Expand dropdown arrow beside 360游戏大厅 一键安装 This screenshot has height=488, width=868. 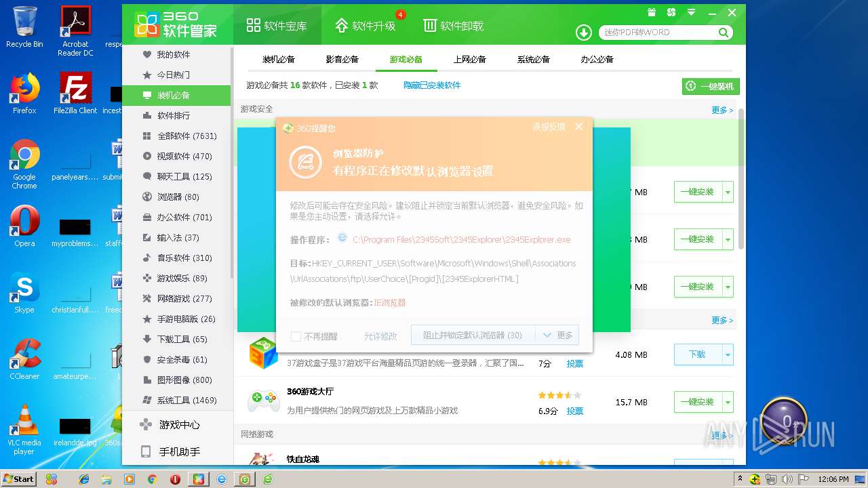pos(728,402)
